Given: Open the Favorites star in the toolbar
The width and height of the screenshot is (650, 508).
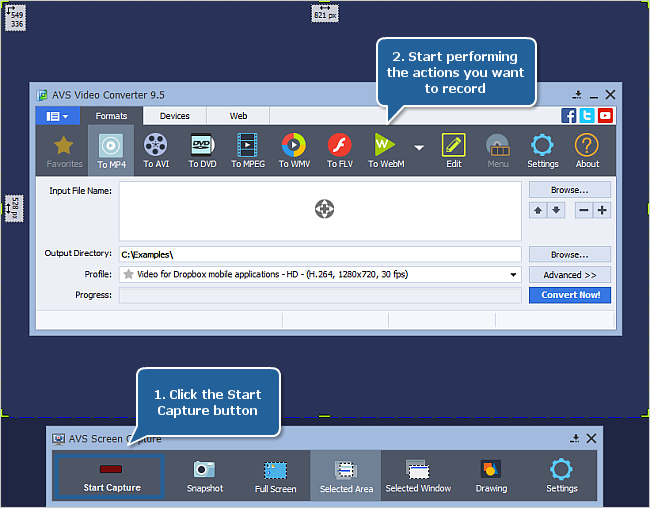Looking at the screenshot, I should (x=64, y=151).
